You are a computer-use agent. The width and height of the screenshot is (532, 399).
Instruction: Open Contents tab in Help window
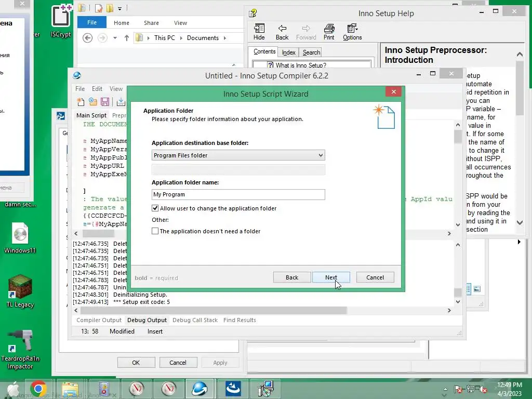(x=264, y=51)
